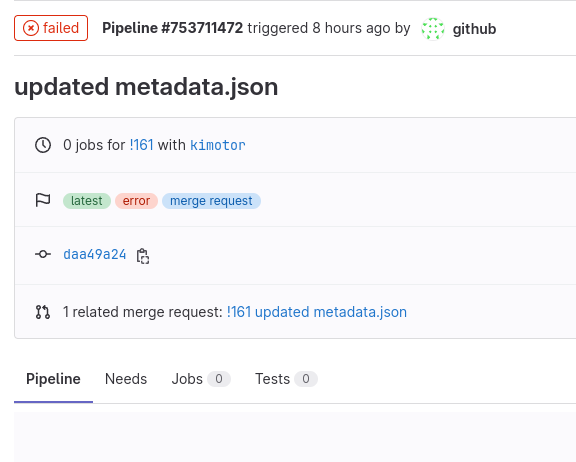Select the Pipeline tab
This screenshot has height=462, width=576.
point(53,379)
